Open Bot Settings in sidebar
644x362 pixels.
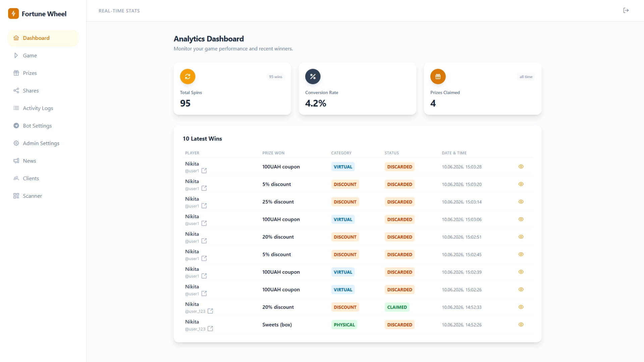tap(43, 126)
